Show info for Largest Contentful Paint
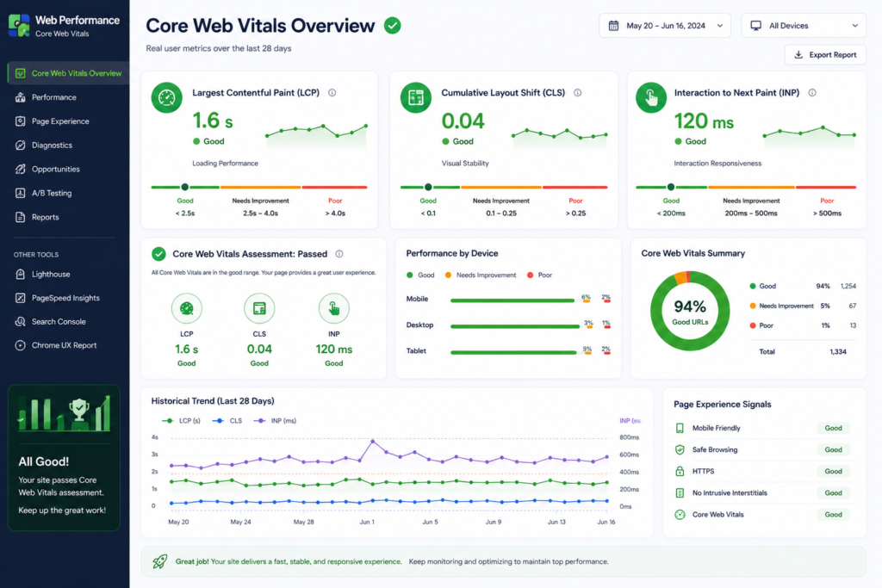Viewport: 882px width, 588px height. pyautogui.click(x=332, y=93)
